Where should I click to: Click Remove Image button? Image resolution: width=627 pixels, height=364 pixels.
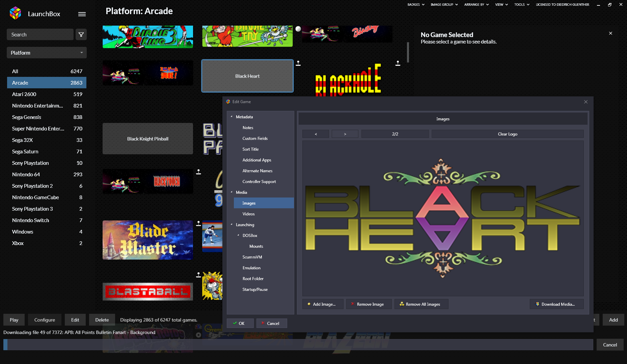(369, 304)
